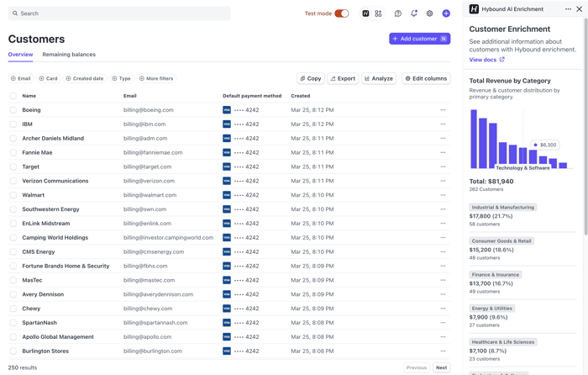Open the More filters dropdown
Screen dimensions: 588x375
156,78
